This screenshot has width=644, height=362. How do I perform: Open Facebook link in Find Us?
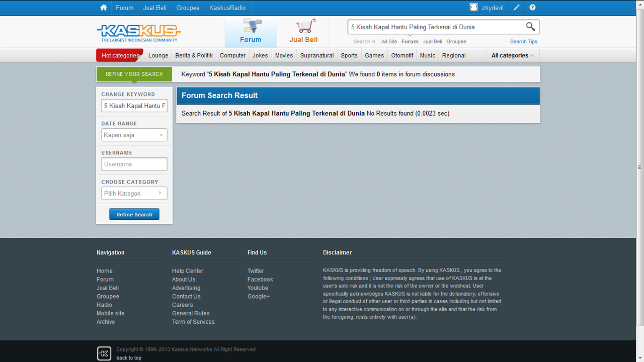pyautogui.click(x=260, y=280)
